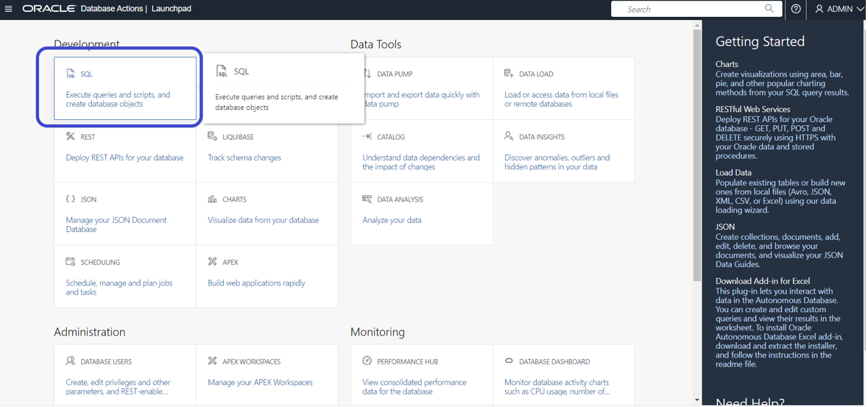Click the Data Analysis icon
Viewport: 868px width, 407px height.
click(367, 199)
